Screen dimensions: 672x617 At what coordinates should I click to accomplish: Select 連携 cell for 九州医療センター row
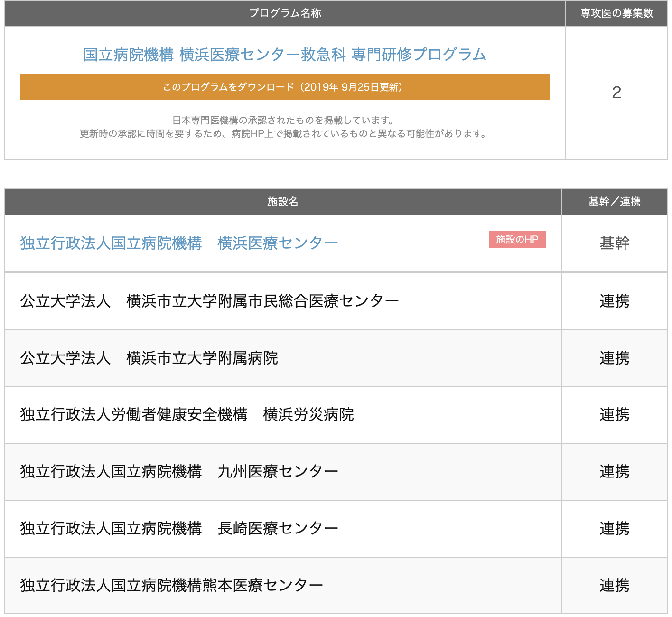(x=615, y=471)
